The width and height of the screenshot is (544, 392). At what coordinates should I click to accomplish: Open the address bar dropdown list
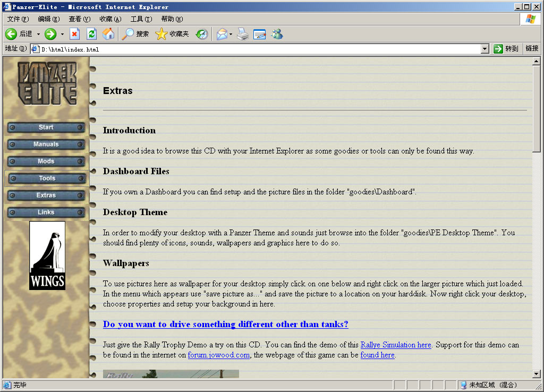click(x=485, y=49)
